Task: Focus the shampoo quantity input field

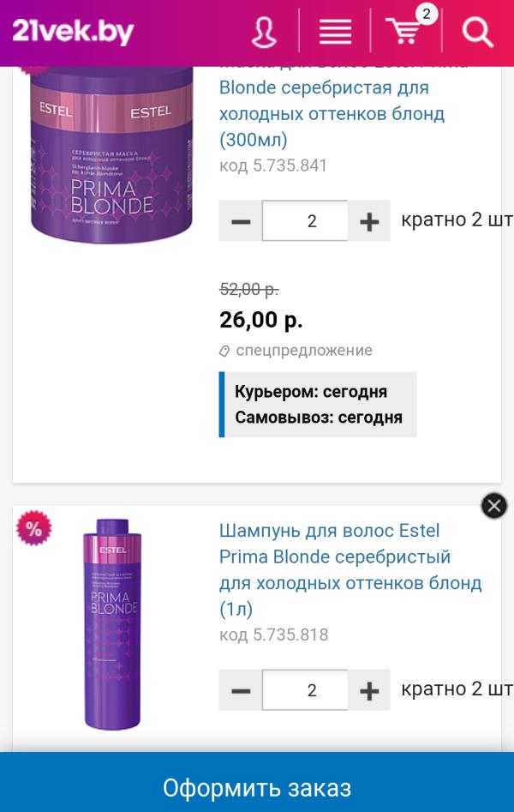Action: tap(305, 690)
